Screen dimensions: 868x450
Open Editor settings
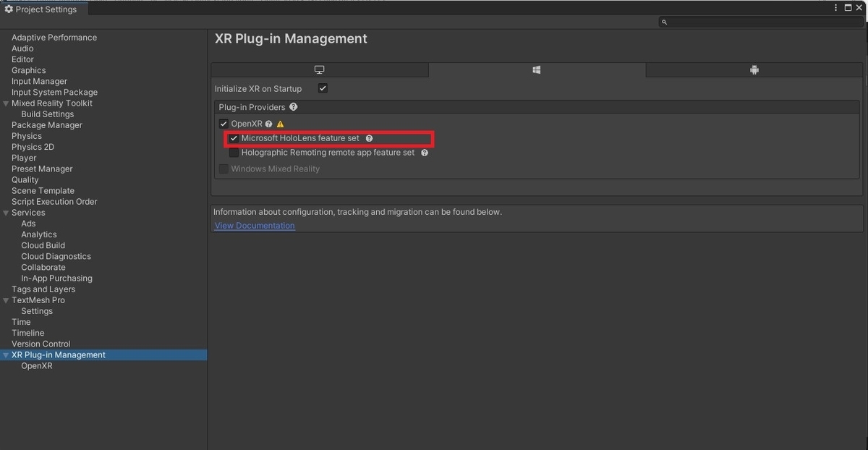[22, 59]
